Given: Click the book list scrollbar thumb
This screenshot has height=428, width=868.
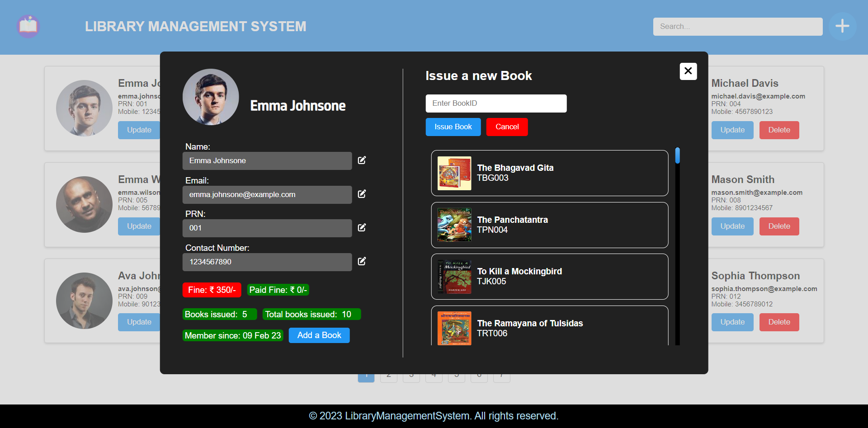Looking at the screenshot, I should [x=677, y=155].
